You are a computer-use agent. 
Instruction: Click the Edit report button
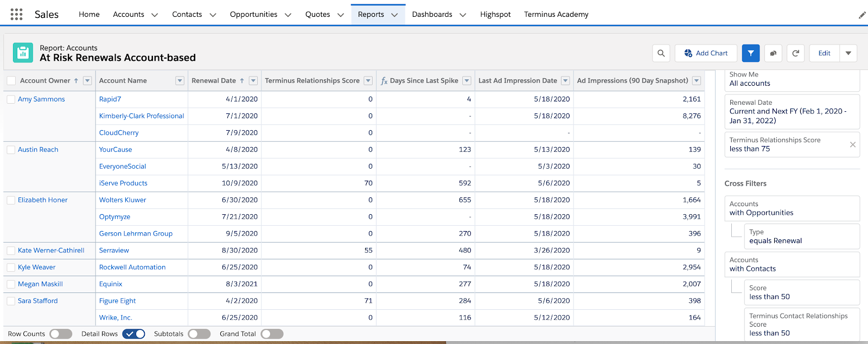point(825,53)
